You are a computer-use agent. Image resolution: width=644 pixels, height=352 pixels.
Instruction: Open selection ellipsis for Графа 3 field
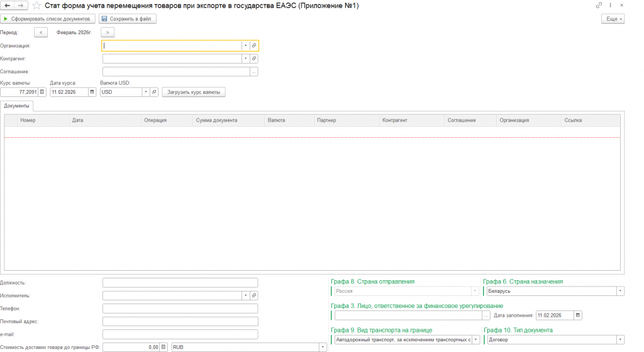click(486, 315)
